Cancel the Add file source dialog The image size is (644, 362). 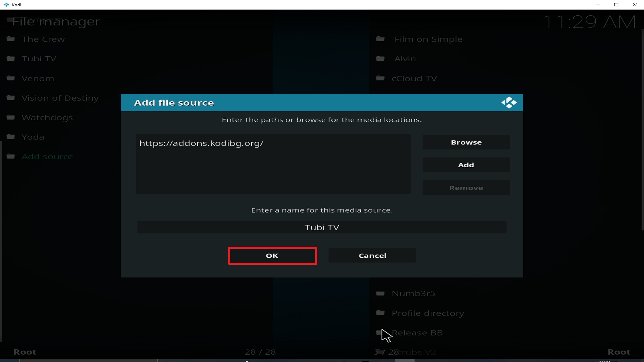click(x=372, y=256)
